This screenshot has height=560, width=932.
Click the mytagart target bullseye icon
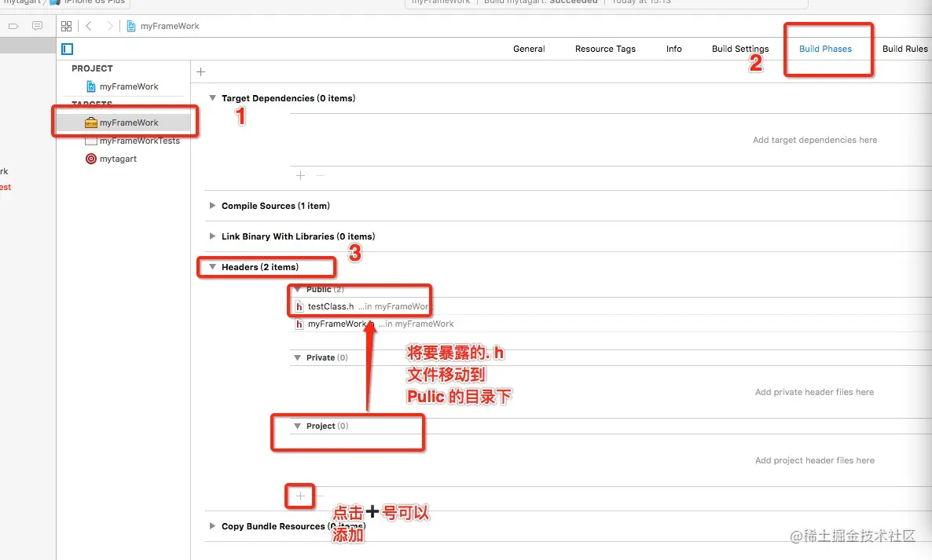91,159
